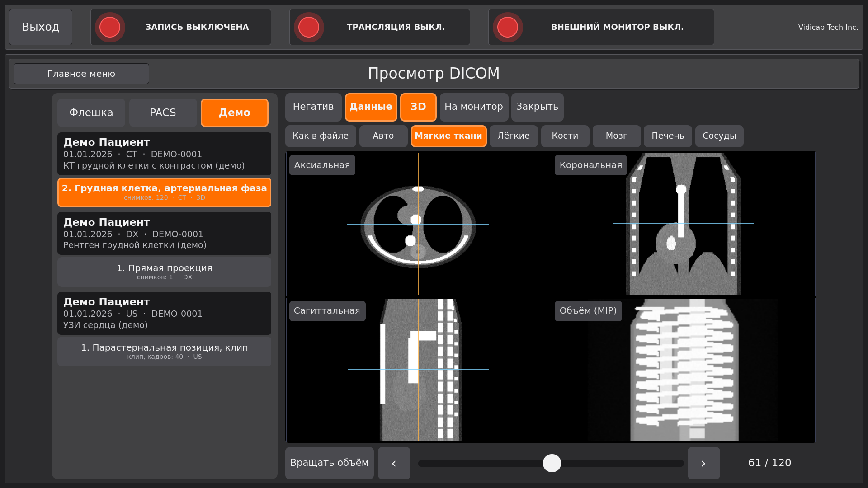The height and width of the screenshot is (488, 868).
Task: Toggle the Данные overlay button
Action: (x=371, y=107)
